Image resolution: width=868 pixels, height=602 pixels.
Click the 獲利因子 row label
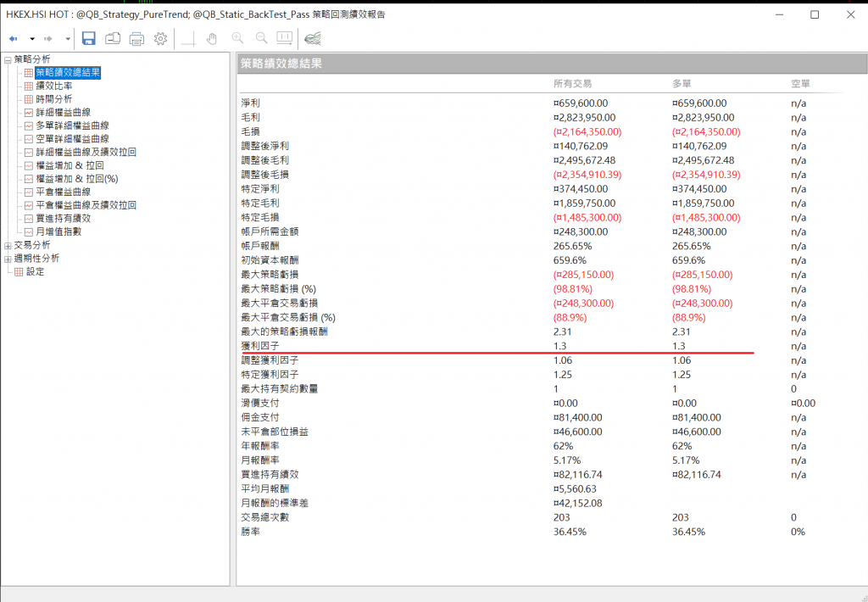[x=256, y=346]
